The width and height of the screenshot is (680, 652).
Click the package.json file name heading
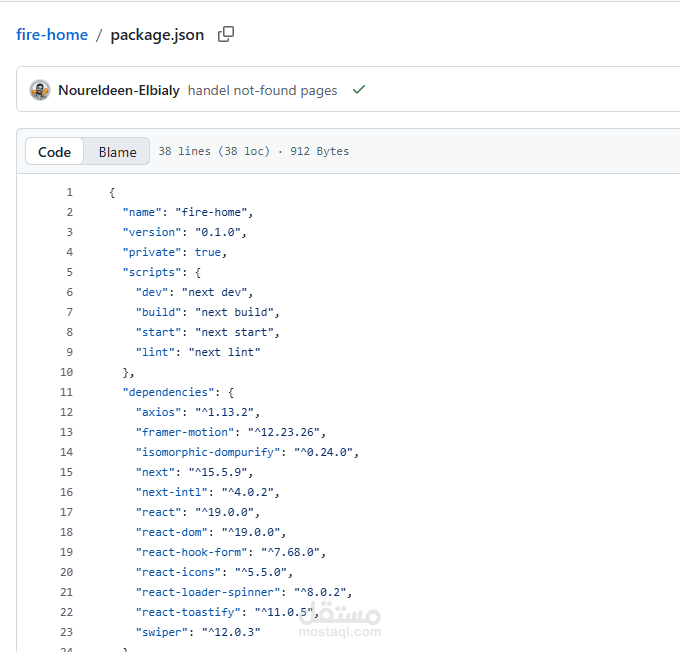pos(157,35)
